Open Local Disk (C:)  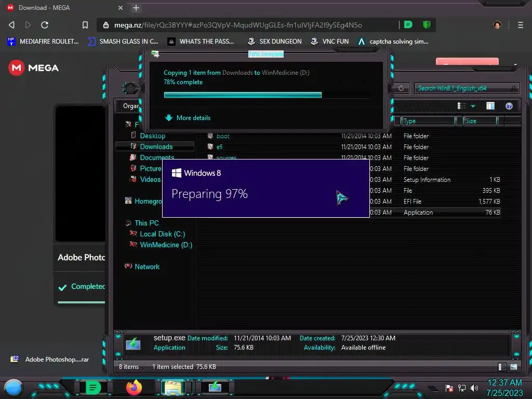[158, 234]
